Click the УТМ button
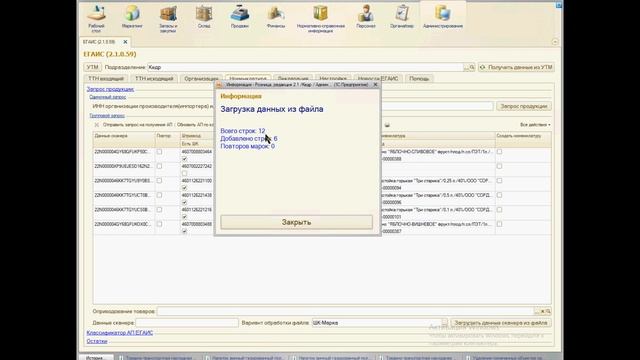 (93, 67)
